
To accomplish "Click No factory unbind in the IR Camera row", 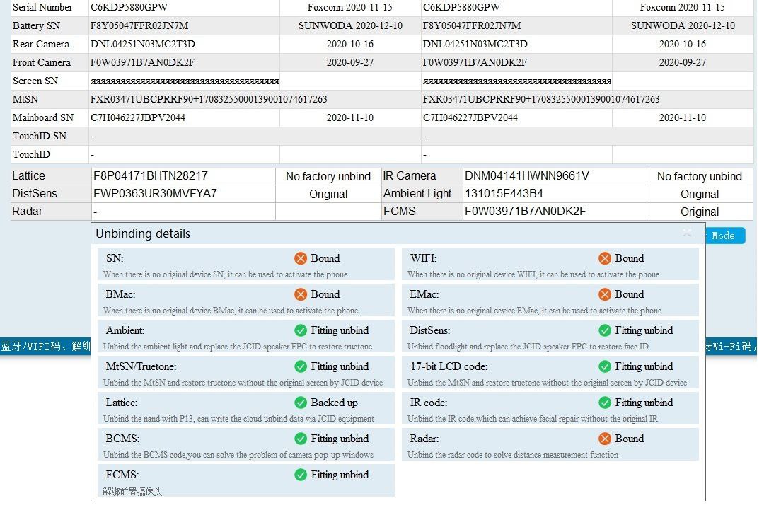I will [x=700, y=176].
